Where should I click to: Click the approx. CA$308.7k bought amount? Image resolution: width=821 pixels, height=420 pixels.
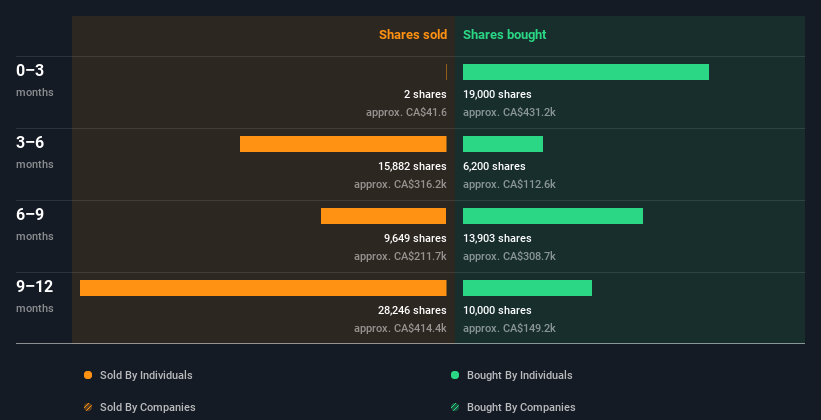(509, 256)
